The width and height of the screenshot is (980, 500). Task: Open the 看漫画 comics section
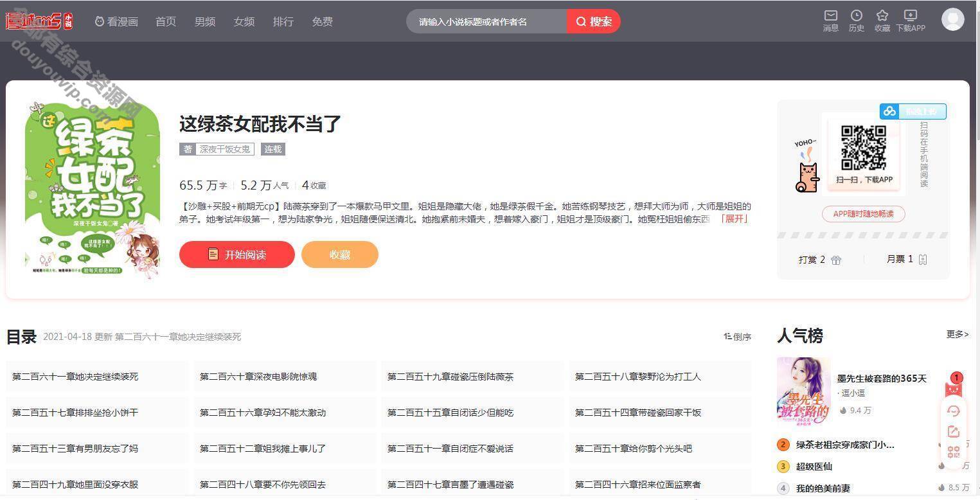116,21
